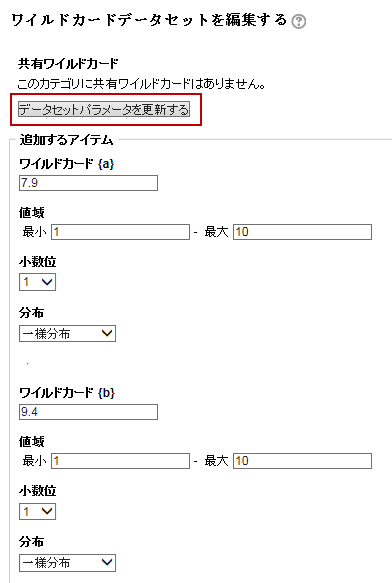Viewport: 392px width, 583px height.
Task: Click 値域 label under wildcard {a}
Action: 32,213
